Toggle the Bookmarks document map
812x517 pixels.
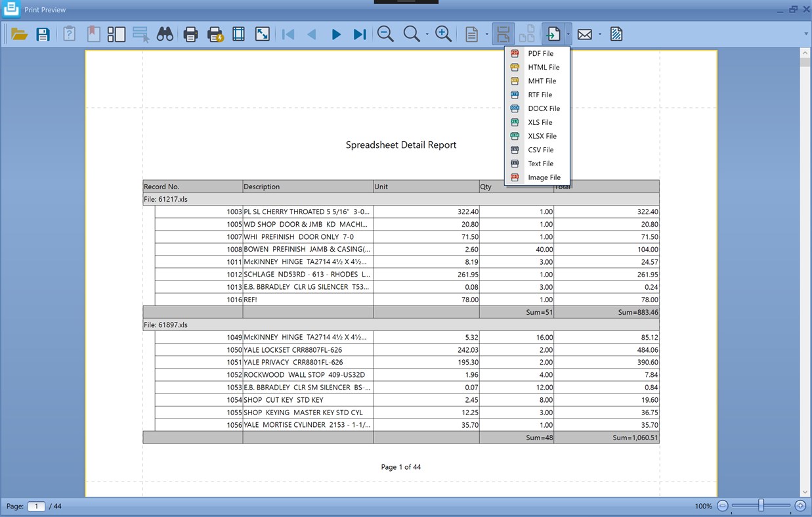pyautogui.click(x=93, y=34)
